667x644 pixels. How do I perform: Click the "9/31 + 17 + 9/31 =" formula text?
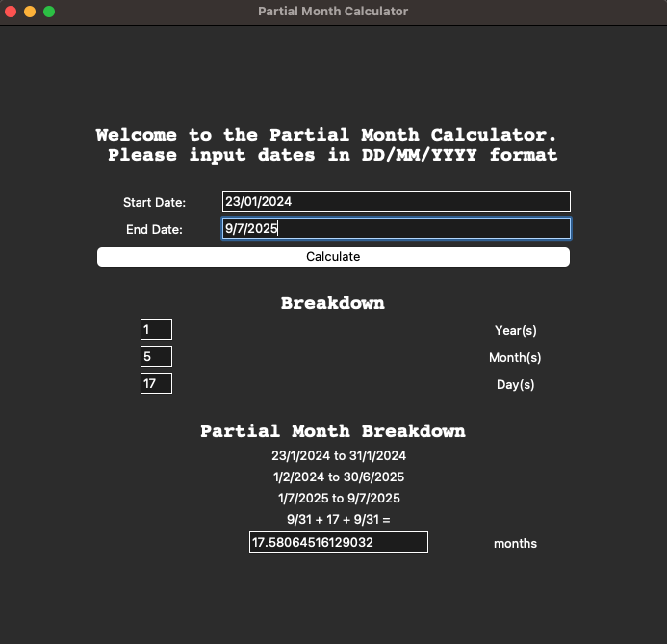click(x=338, y=519)
